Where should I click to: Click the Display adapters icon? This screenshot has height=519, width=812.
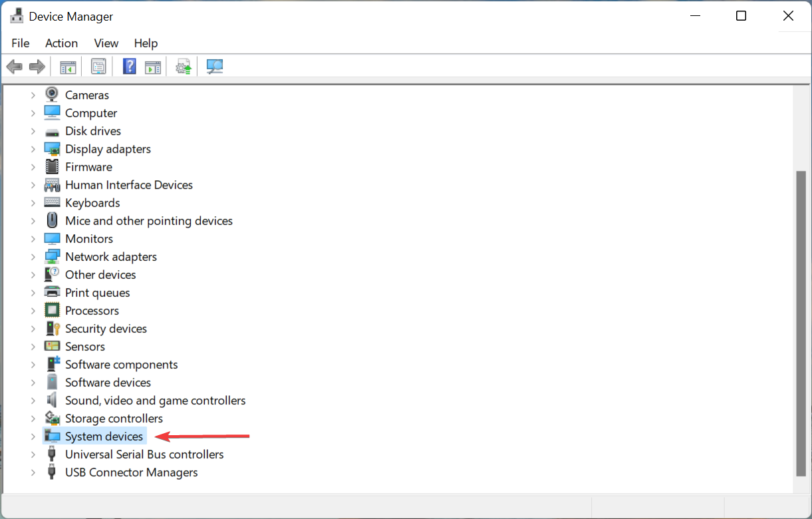tap(52, 149)
